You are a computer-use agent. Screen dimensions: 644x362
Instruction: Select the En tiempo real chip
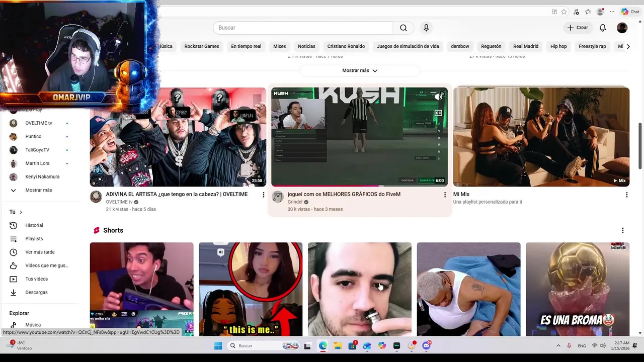click(x=246, y=46)
